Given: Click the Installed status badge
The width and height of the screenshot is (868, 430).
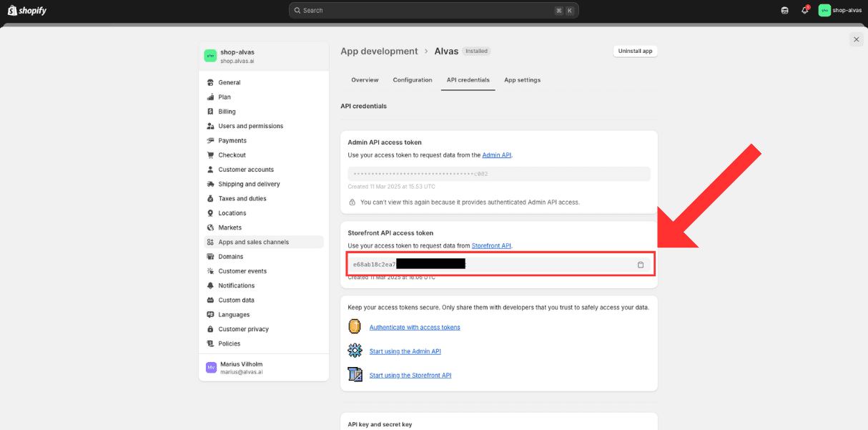Looking at the screenshot, I should pyautogui.click(x=477, y=52).
